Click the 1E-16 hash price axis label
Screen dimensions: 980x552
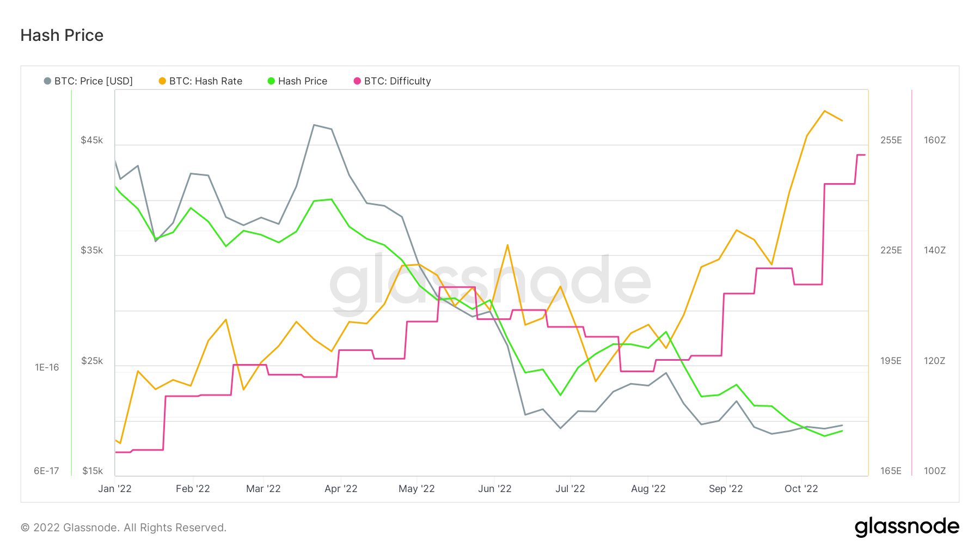(47, 367)
